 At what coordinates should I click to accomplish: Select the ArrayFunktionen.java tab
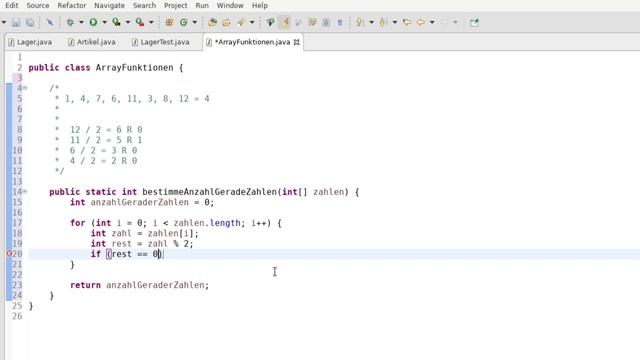click(x=253, y=42)
